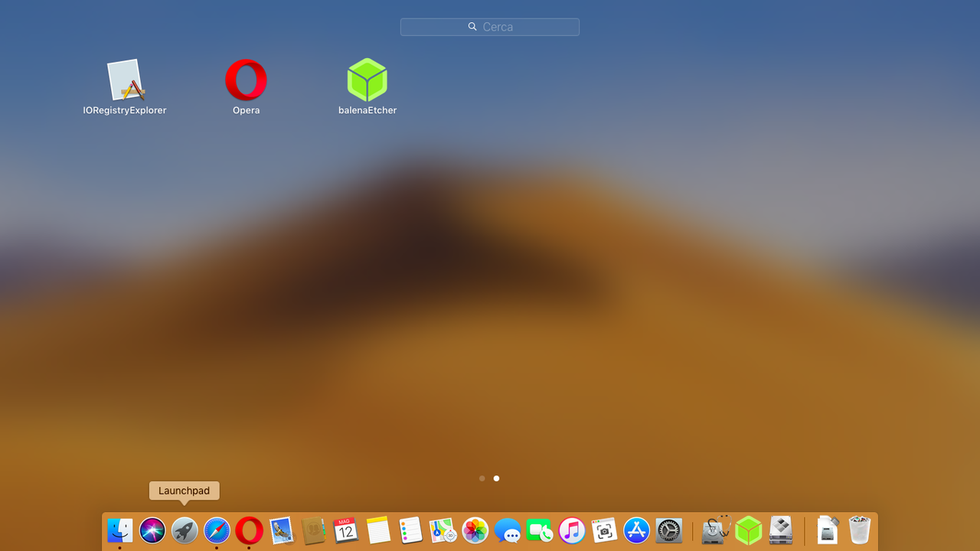Screen dimensions: 980x551
Task: Open the Trash in the Dock
Action: [x=860, y=530]
